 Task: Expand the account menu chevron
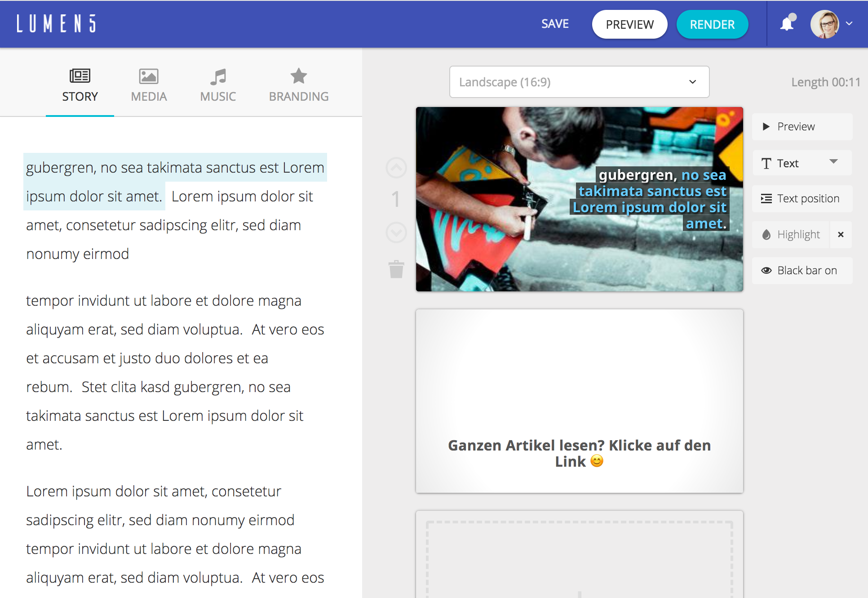849,23
